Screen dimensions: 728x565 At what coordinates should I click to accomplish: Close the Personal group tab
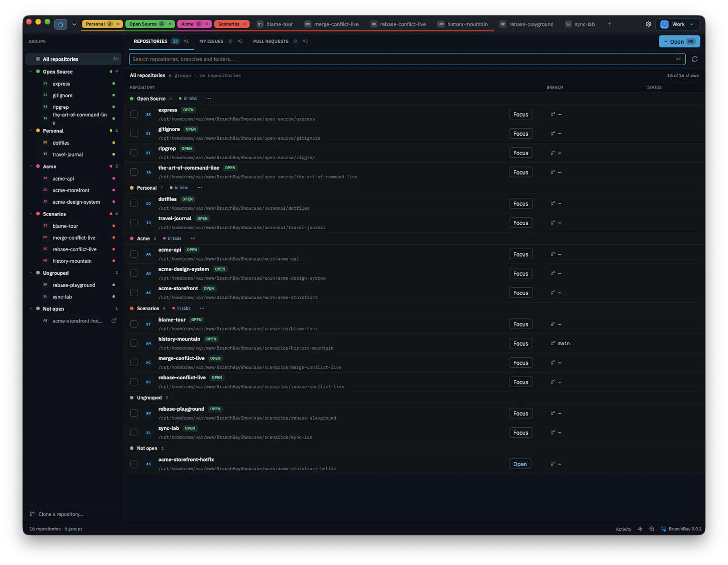click(118, 24)
